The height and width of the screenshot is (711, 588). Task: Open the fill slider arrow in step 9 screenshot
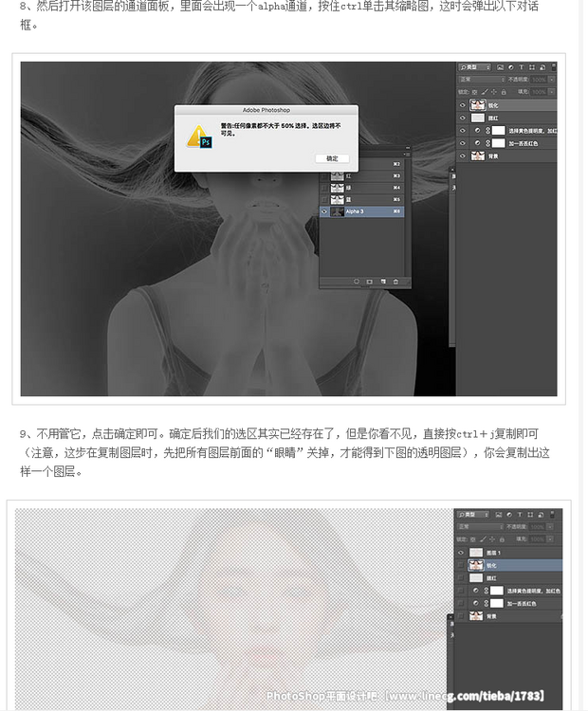550,539
